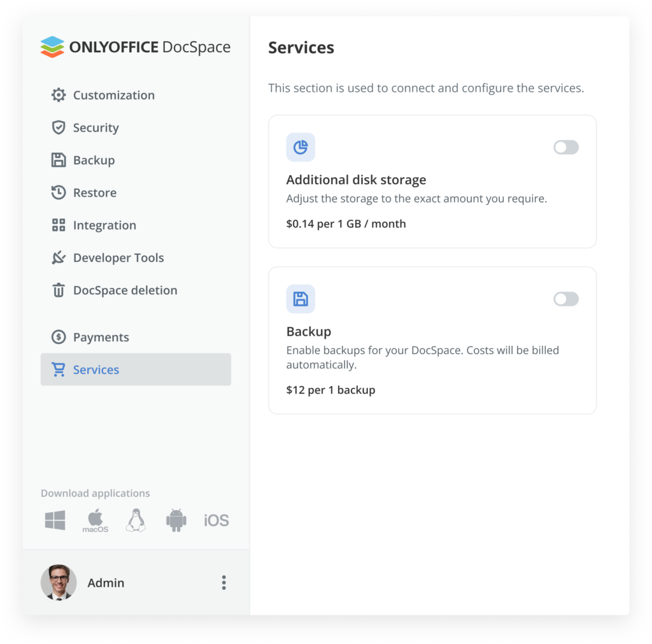The width and height of the screenshot is (652, 644).
Task: Click the DocSpace deletion trash icon
Action: 59,290
